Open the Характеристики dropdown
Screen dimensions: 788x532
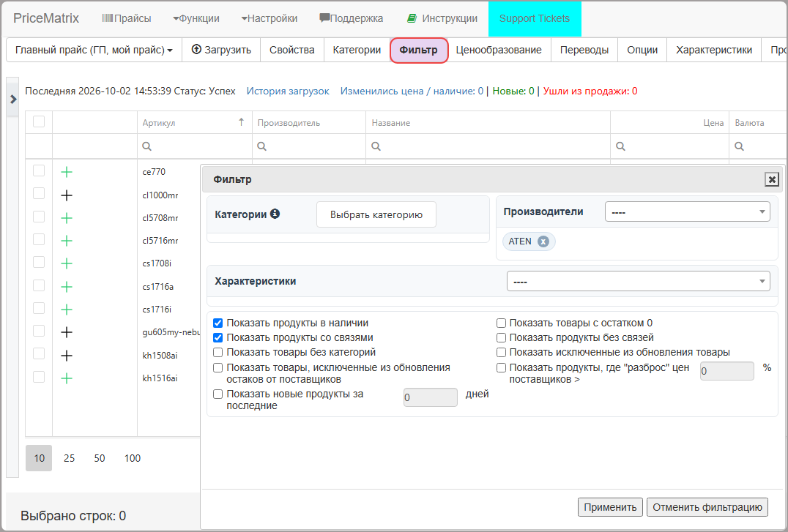click(x=639, y=281)
